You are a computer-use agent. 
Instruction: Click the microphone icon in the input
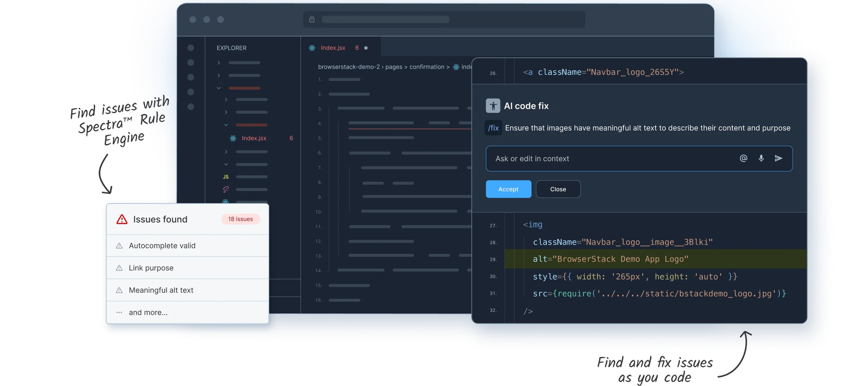point(761,158)
